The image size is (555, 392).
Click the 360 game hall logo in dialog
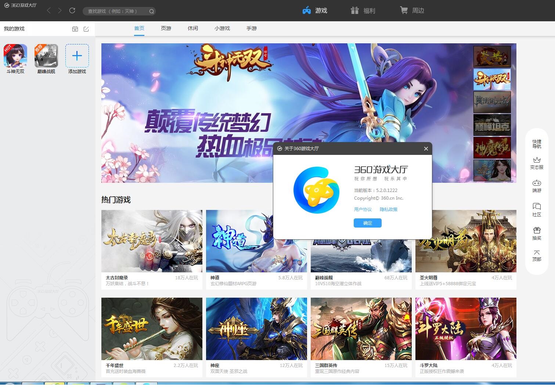click(316, 190)
